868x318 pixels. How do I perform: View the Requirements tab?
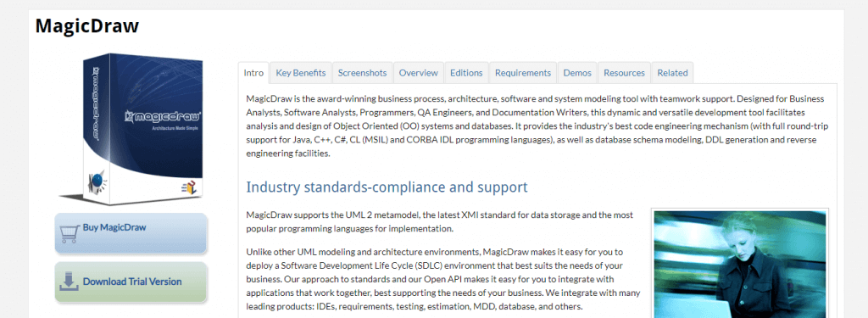coord(523,73)
